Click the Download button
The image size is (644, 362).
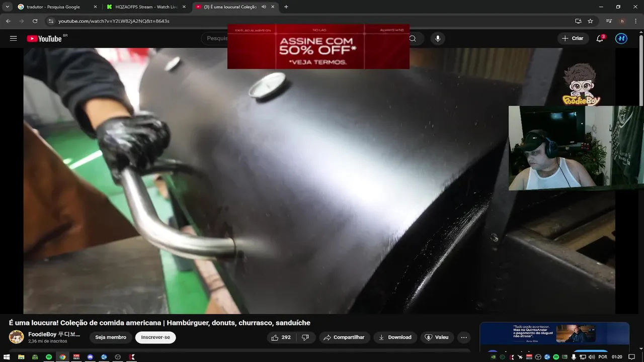395,337
